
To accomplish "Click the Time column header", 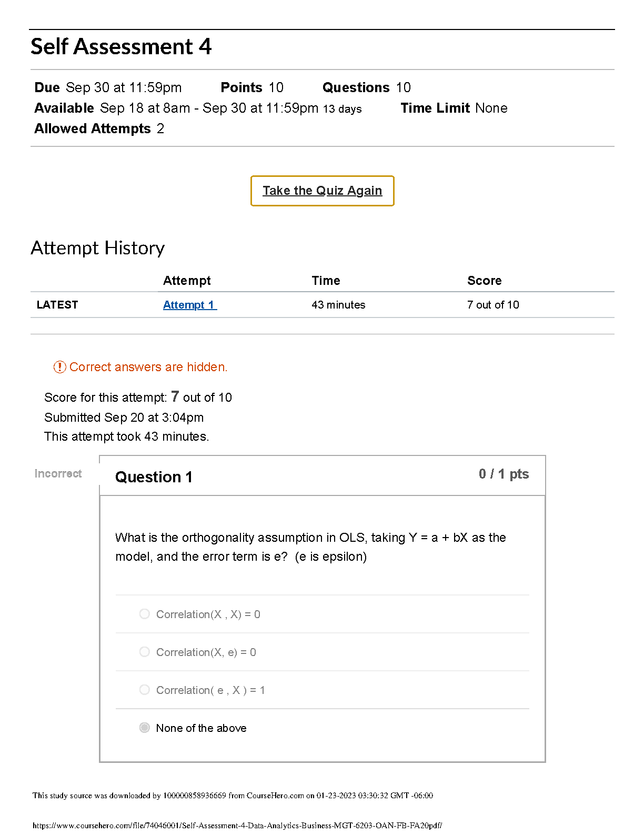I will (326, 281).
